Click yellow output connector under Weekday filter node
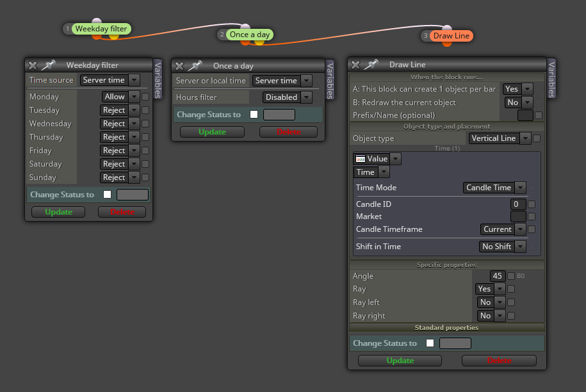This screenshot has width=586, height=392. tap(114, 37)
